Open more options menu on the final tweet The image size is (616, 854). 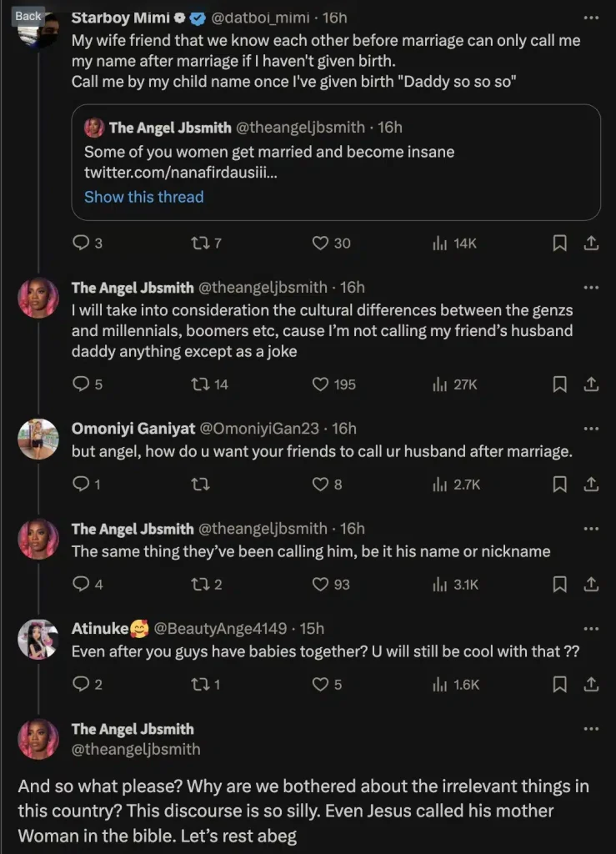[x=592, y=727]
